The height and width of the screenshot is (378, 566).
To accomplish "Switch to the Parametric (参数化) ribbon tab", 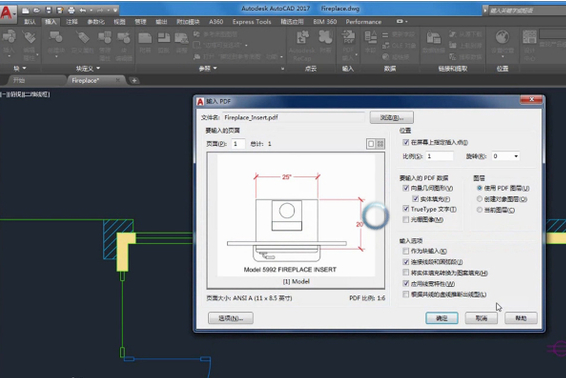I will coord(96,22).
